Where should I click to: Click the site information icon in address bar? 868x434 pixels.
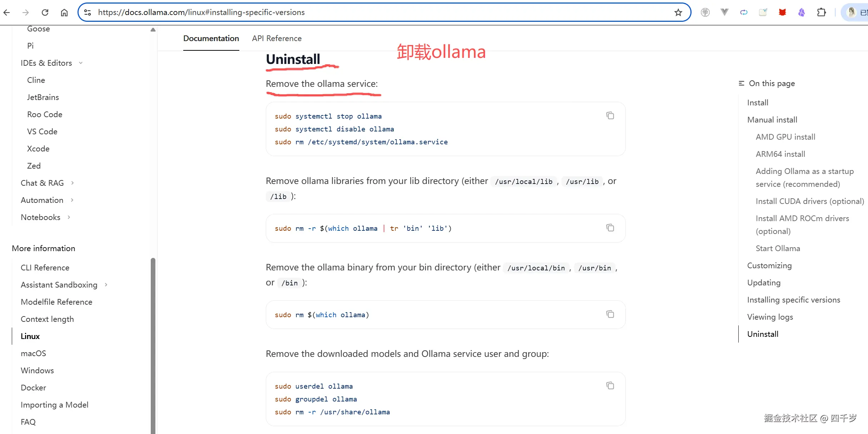88,13
